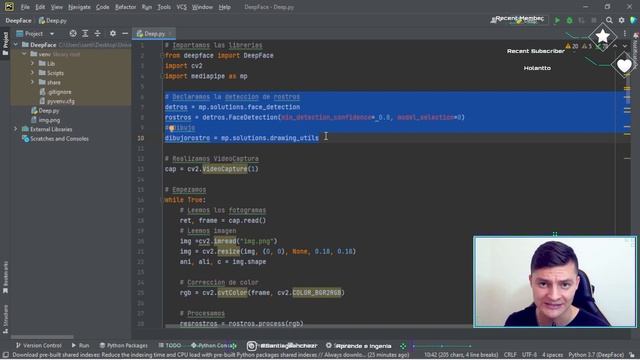Click the intention lightbulb on line 9
Image resolution: width=640 pixels, height=360 pixels.
click(x=171, y=128)
